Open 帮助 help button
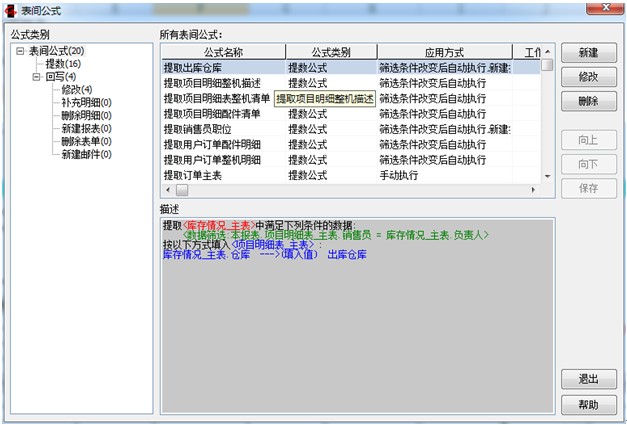Image resolution: width=627 pixels, height=425 pixels. (x=588, y=405)
